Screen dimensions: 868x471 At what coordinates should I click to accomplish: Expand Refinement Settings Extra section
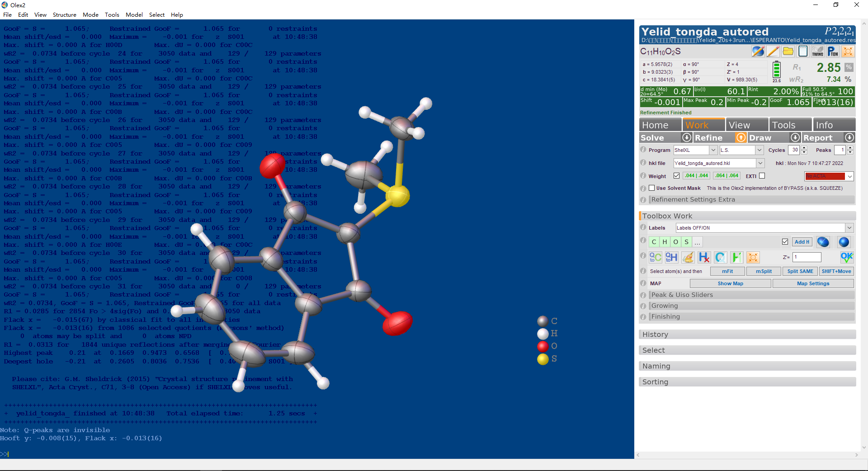coord(752,199)
